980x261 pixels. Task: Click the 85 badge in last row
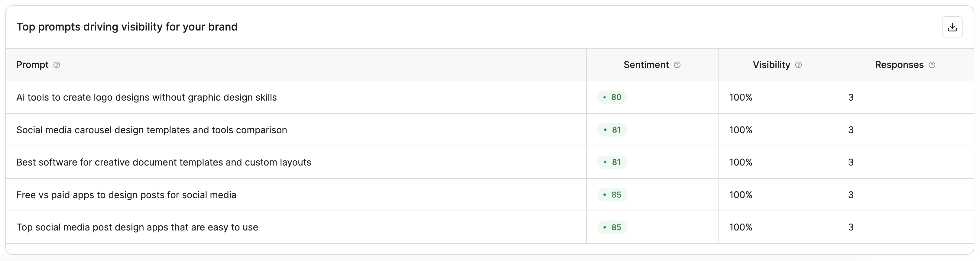612,227
